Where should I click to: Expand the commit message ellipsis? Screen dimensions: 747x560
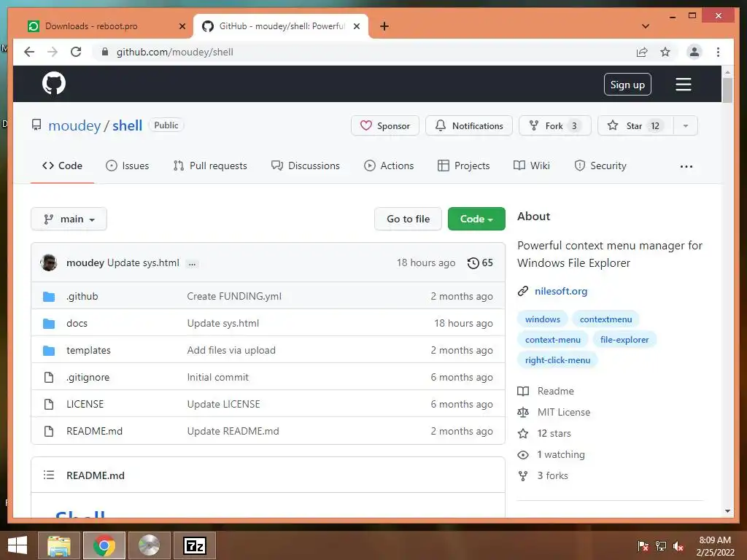[x=192, y=264]
